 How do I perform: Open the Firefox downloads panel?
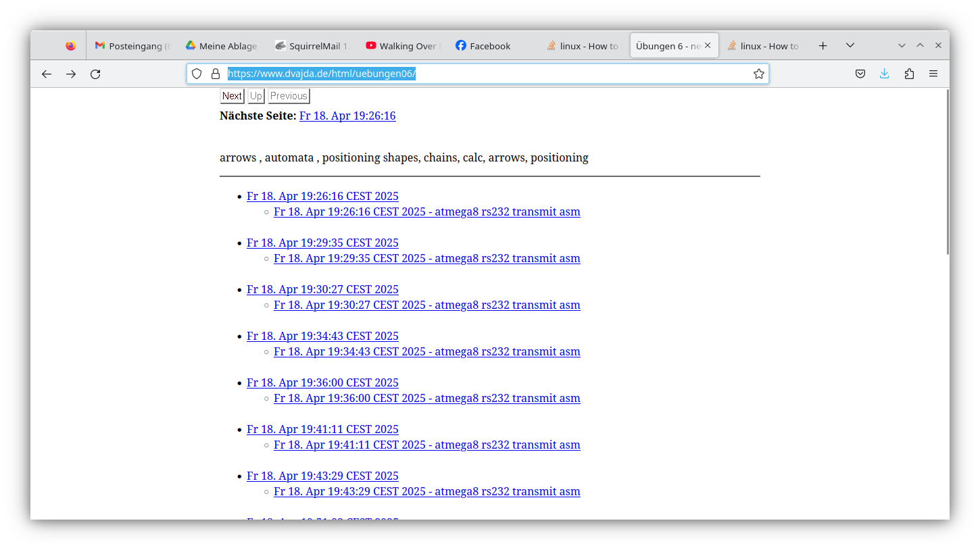point(884,74)
